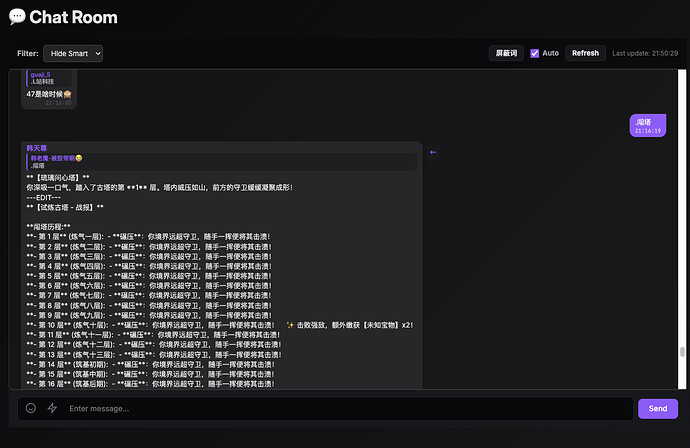Click the 屏蔽词 button
The height and width of the screenshot is (448, 690).
[x=506, y=53]
